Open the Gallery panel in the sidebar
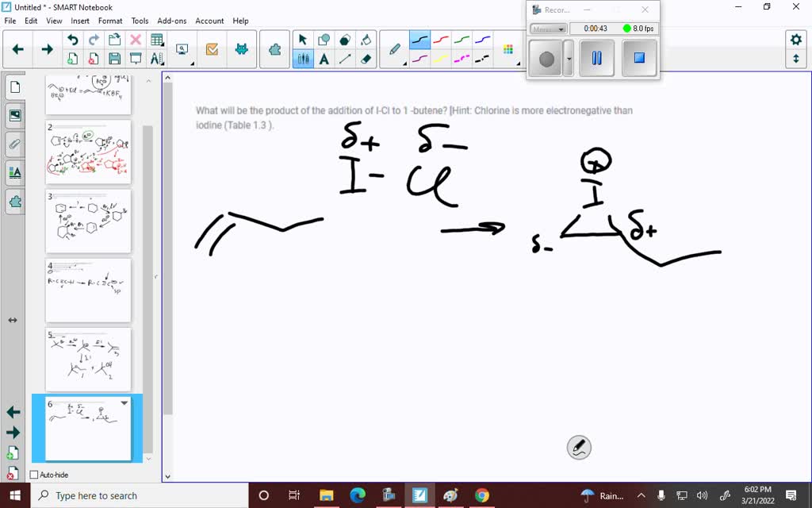Screen dimensions: 812x508 tap(15, 115)
